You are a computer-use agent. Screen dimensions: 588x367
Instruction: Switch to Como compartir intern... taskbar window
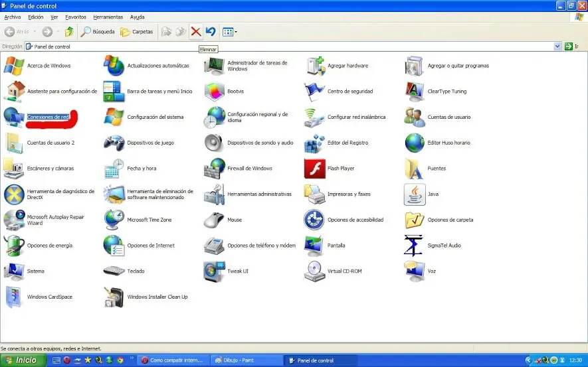click(173, 360)
